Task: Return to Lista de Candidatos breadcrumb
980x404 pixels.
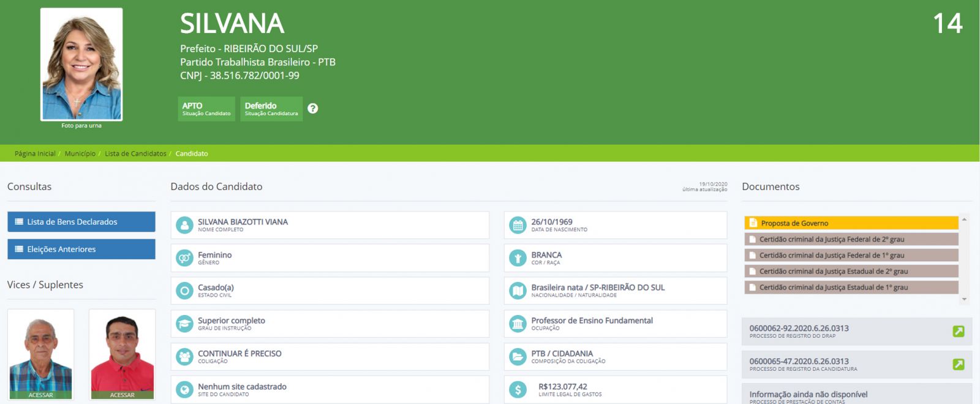Action: [135, 154]
